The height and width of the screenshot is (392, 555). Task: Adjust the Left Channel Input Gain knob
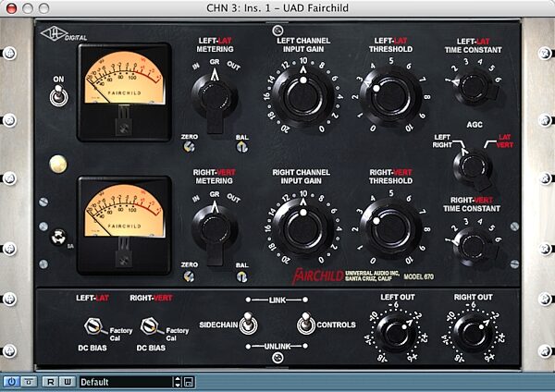pyautogui.click(x=303, y=96)
